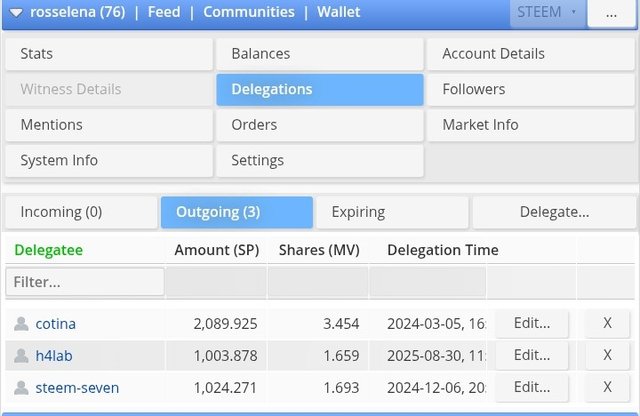Click the Delegate... button

[554, 212]
